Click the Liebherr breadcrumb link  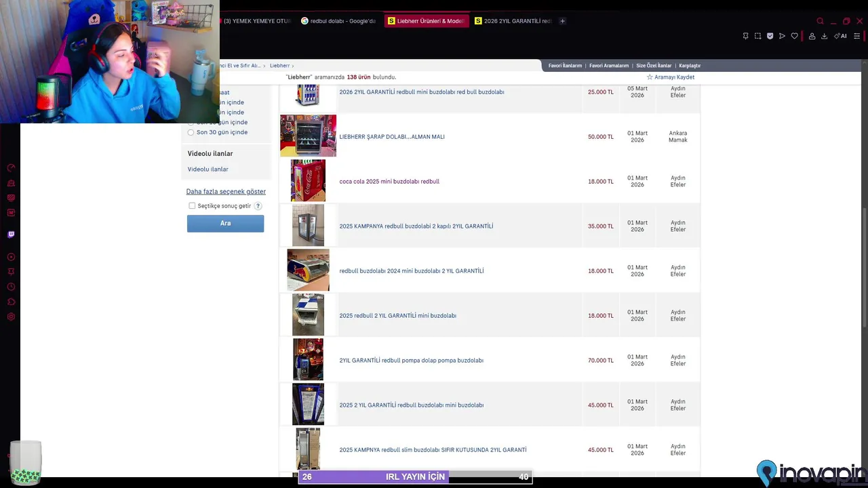[279, 66]
